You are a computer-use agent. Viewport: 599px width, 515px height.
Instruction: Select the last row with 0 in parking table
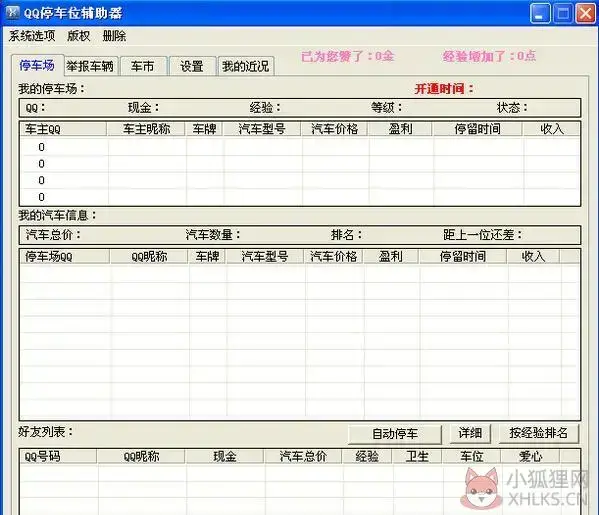point(300,197)
